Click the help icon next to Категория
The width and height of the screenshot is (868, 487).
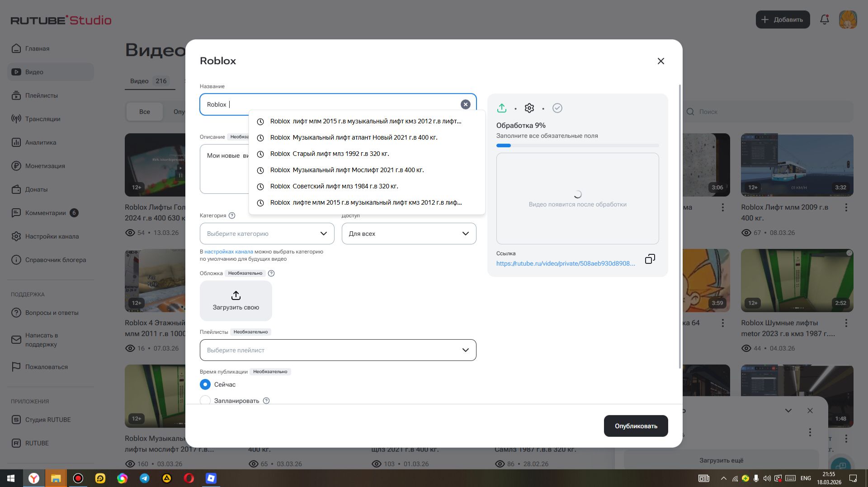(x=232, y=215)
